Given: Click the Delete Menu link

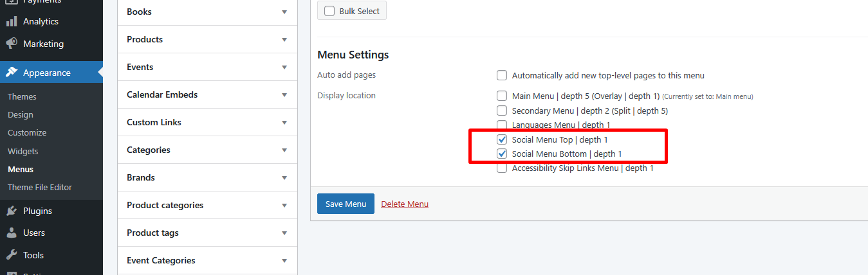Looking at the screenshot, I should pyautogui.click(x=405, y=204).
